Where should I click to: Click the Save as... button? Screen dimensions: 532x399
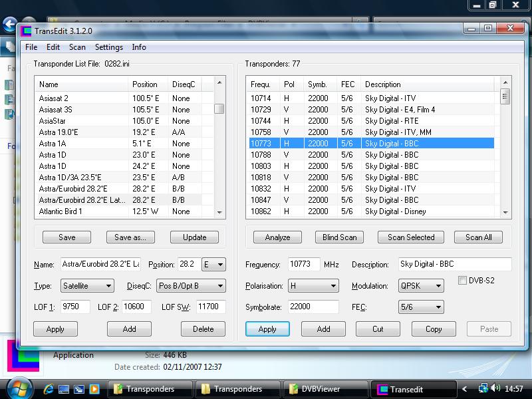(130, 237)
